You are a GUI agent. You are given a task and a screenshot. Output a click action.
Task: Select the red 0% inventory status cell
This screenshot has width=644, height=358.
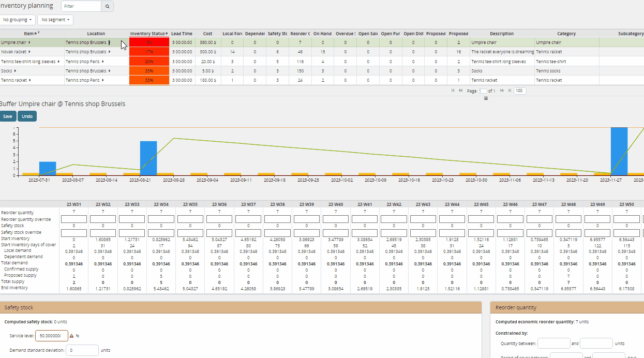[x=149, y=42]
